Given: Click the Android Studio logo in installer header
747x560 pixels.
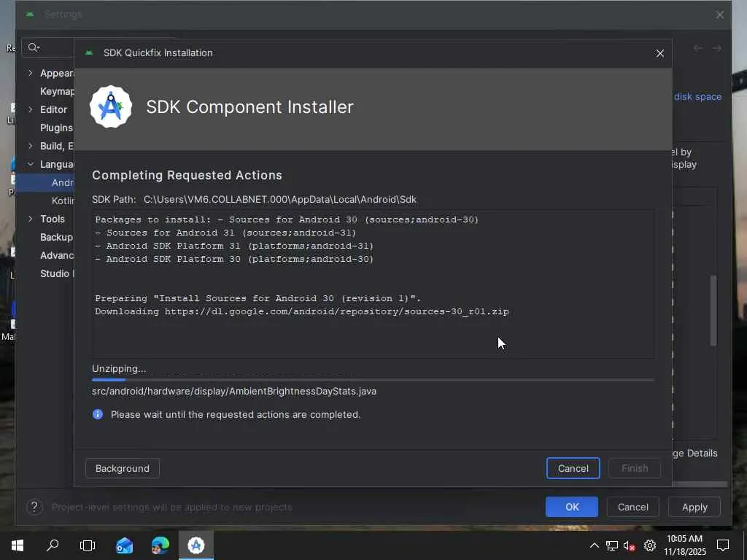Looking at the screenshot, I should point(111,106).
